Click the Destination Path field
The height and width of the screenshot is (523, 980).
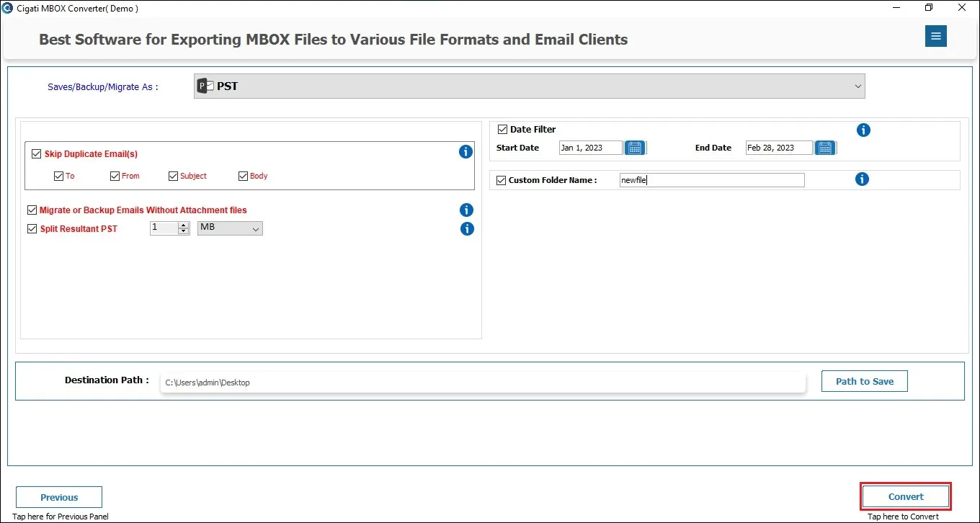(483, 383)
